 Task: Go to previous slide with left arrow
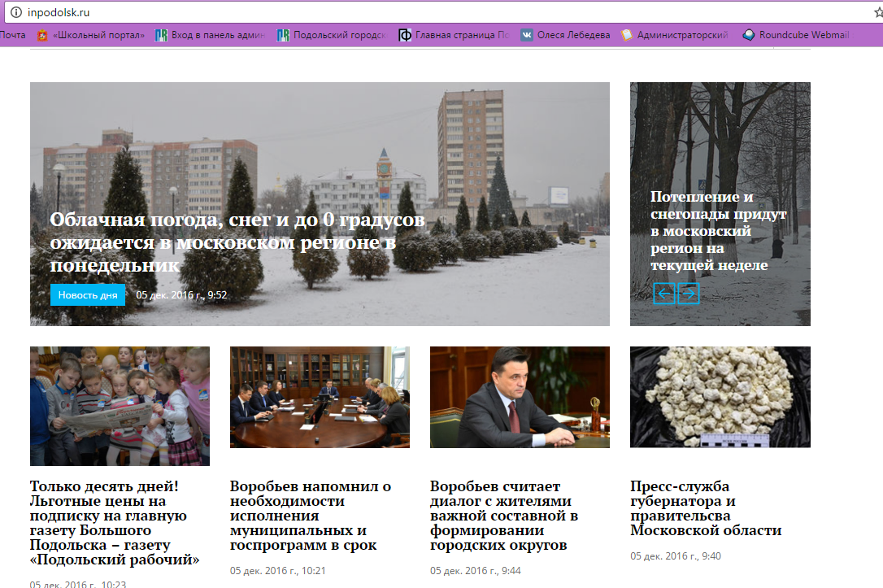point(664,294)
